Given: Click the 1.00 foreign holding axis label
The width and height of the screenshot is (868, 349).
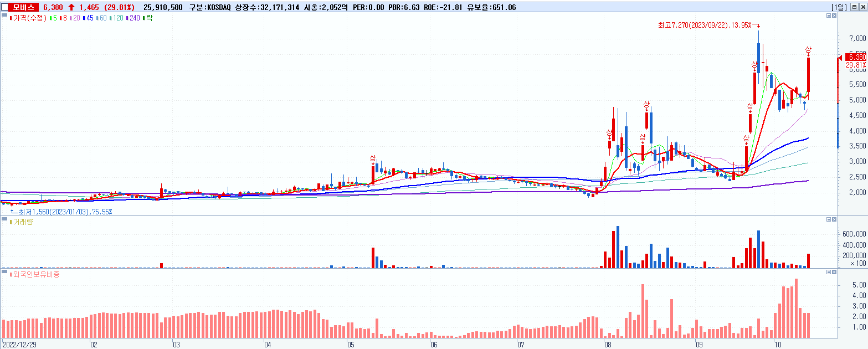Looking at the screenshot, I should pos(859,327).
